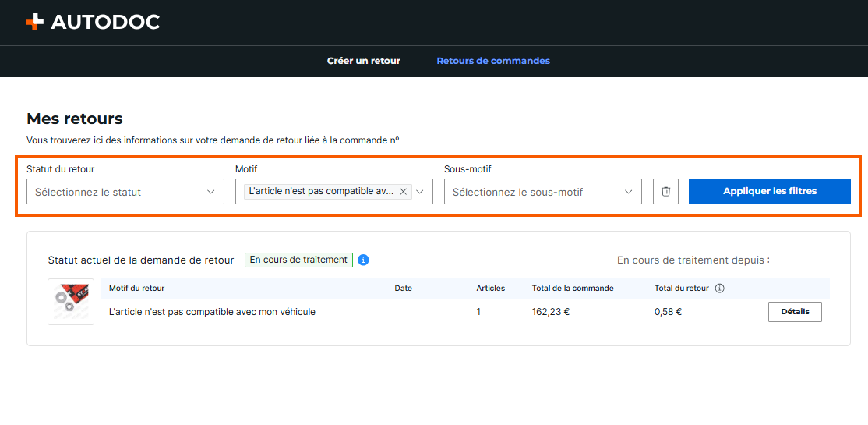Click the En cours de traitement status badge
868x425 pixels.
298,260
